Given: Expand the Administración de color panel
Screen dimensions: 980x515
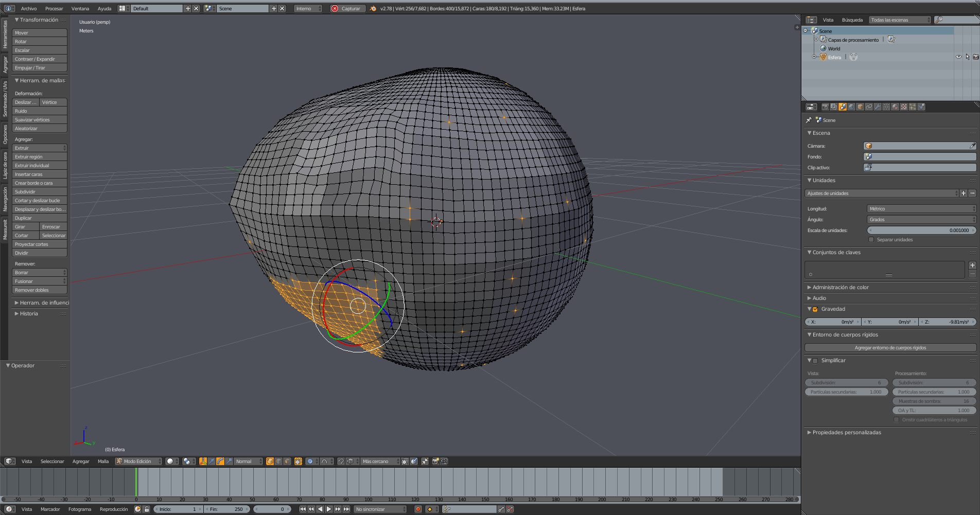Looking at the screenshot, I should [840, 288].
